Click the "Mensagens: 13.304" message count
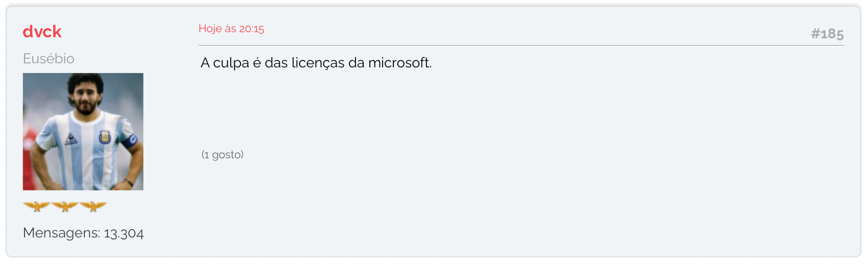 (x=83, y=233)
